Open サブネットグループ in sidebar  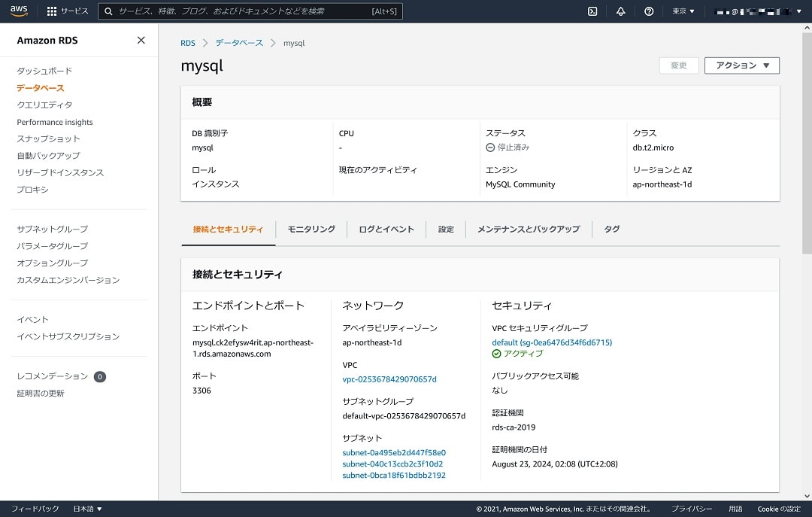53,230
